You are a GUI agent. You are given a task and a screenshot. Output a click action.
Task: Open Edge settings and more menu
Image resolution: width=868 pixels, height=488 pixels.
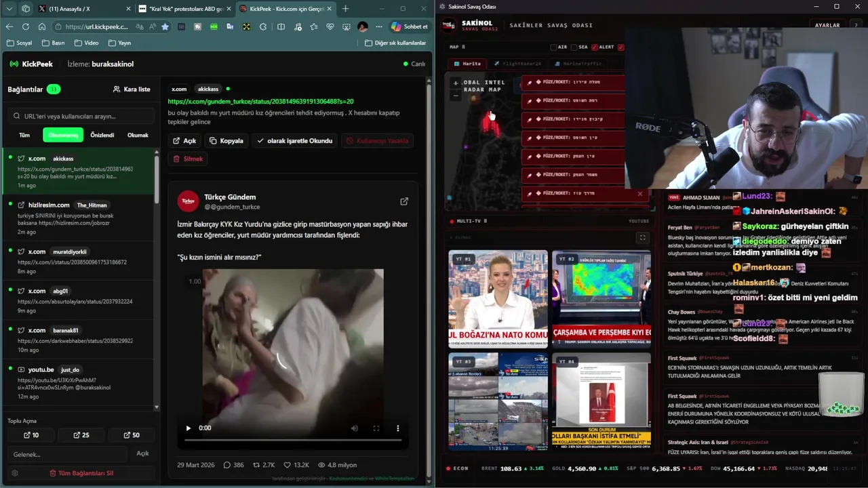379,26
